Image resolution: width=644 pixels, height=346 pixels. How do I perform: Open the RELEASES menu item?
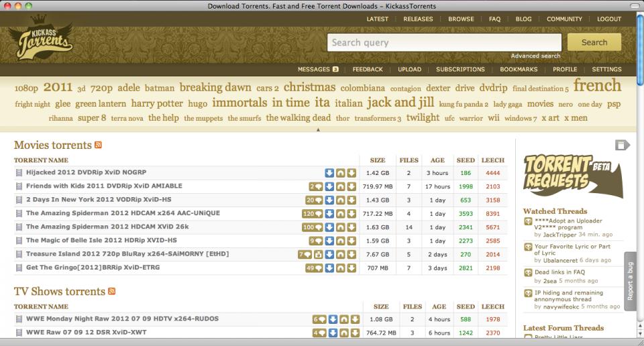pyautogui.click(x=418, y=19)
